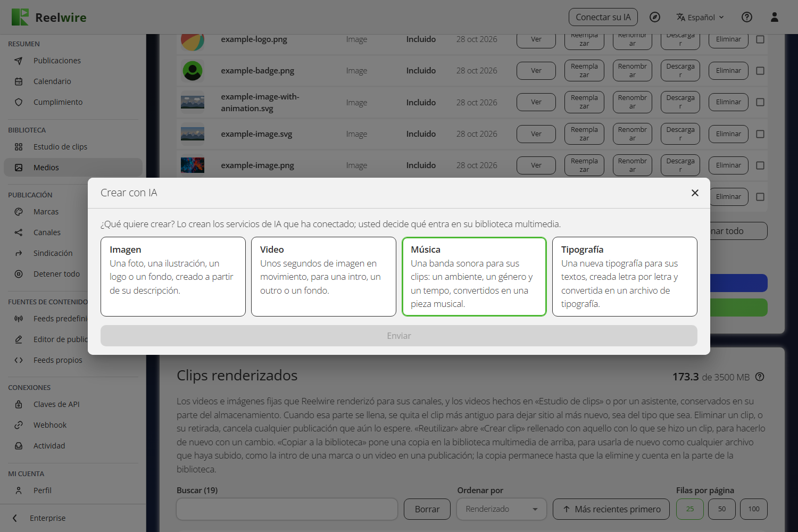Image resolution: width=798 pixels, height=532 pixels.
Task: Click Eliminar for example-image.svg
Action: (728, 134)
